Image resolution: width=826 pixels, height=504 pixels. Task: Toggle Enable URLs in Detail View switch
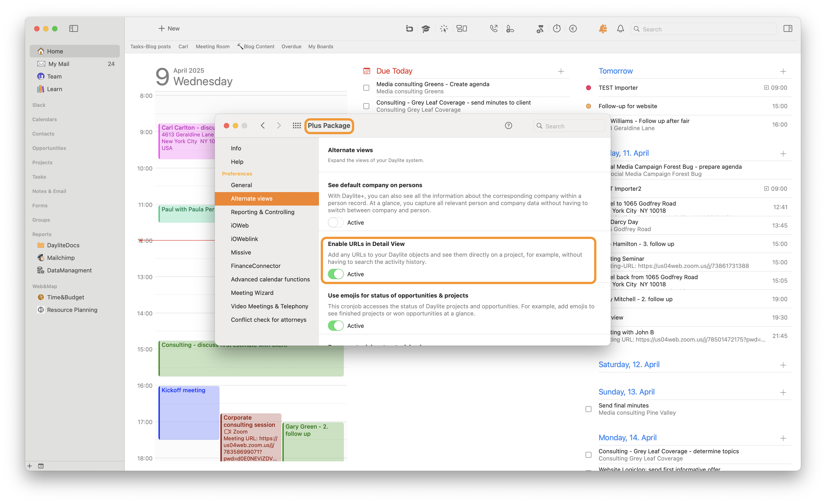(336, 274)
